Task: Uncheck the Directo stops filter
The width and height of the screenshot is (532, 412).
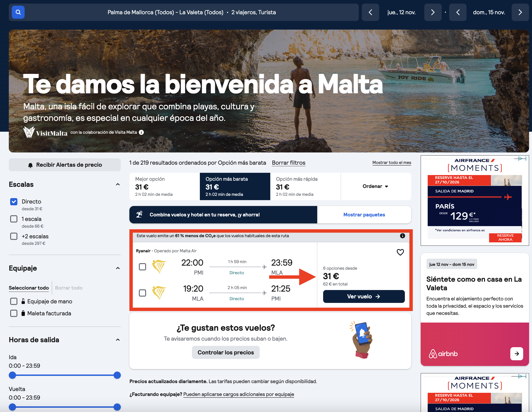Action: pos(14,201)
